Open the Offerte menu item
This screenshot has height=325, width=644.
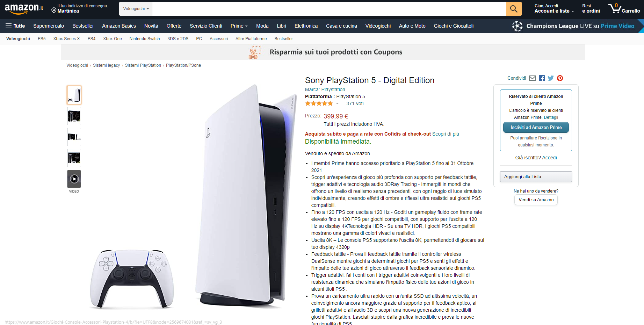pos(174,26)
